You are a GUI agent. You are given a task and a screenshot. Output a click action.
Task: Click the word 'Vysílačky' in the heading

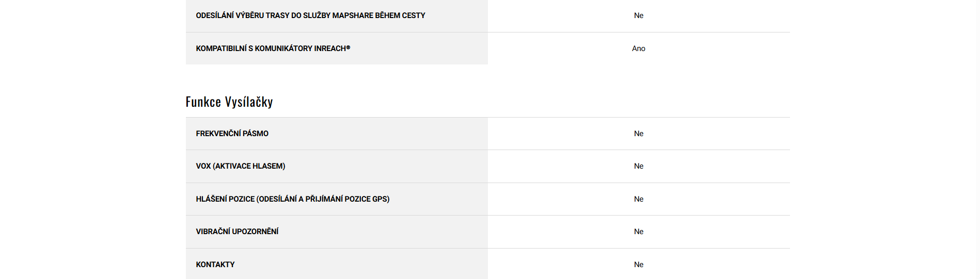point(249,102)
